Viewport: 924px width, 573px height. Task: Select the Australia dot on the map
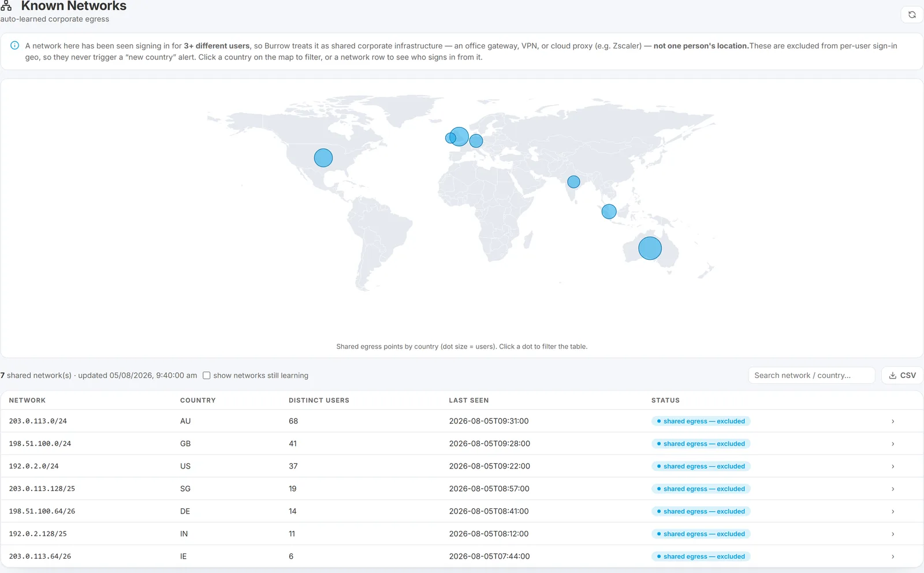point(650,248)
